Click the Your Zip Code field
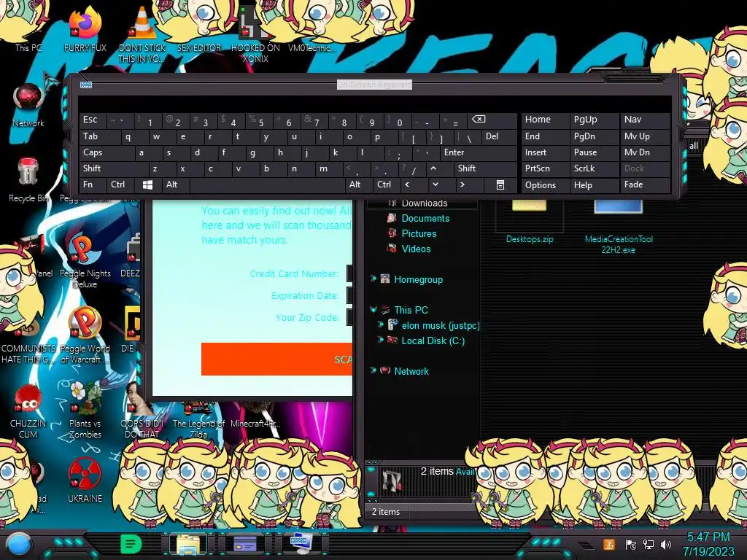The width and height of the screenshot is (747, 560). [x=349, y=317]
